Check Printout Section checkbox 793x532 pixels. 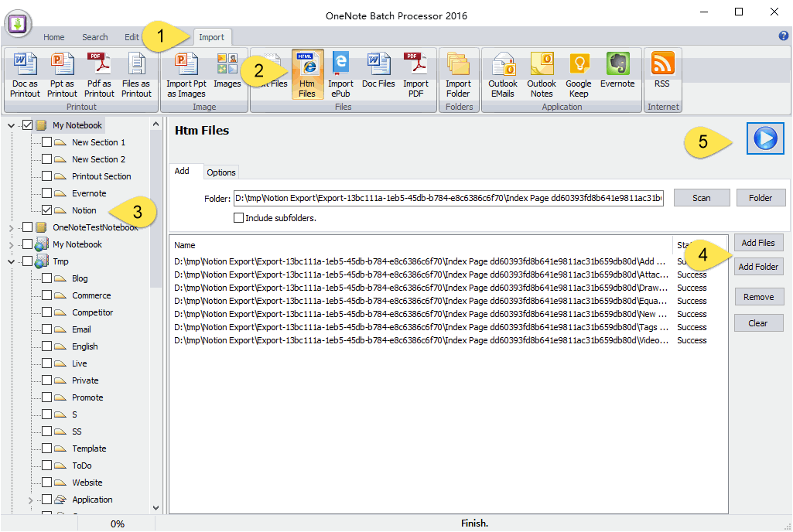click(46, 176)
